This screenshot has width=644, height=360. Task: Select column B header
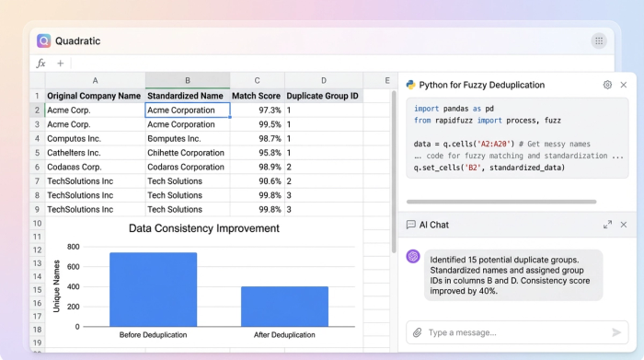pos(188,80)
